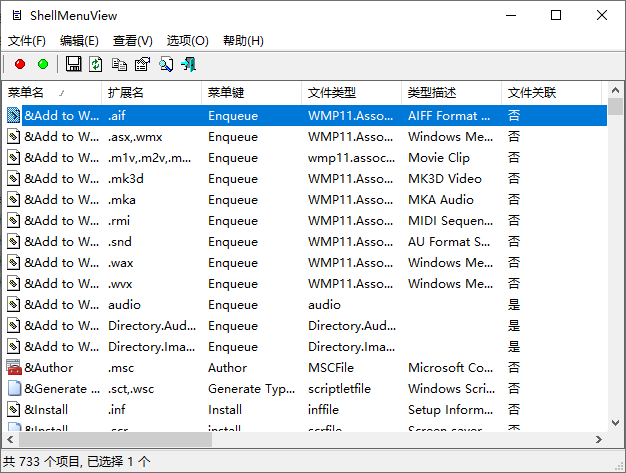Click the vertical scrollbar up arrow
Image resolution: width=626 pixels, height=473 pixels.
(615, 90)
